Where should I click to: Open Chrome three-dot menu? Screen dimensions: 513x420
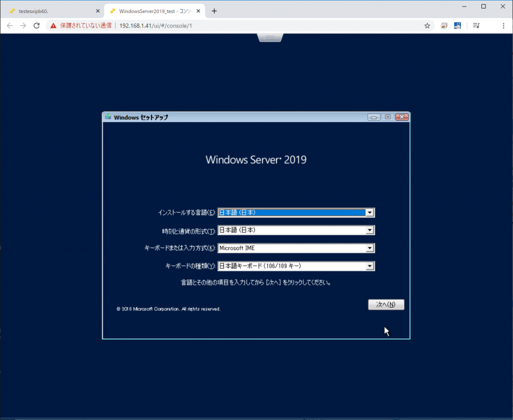coord(503,26)
